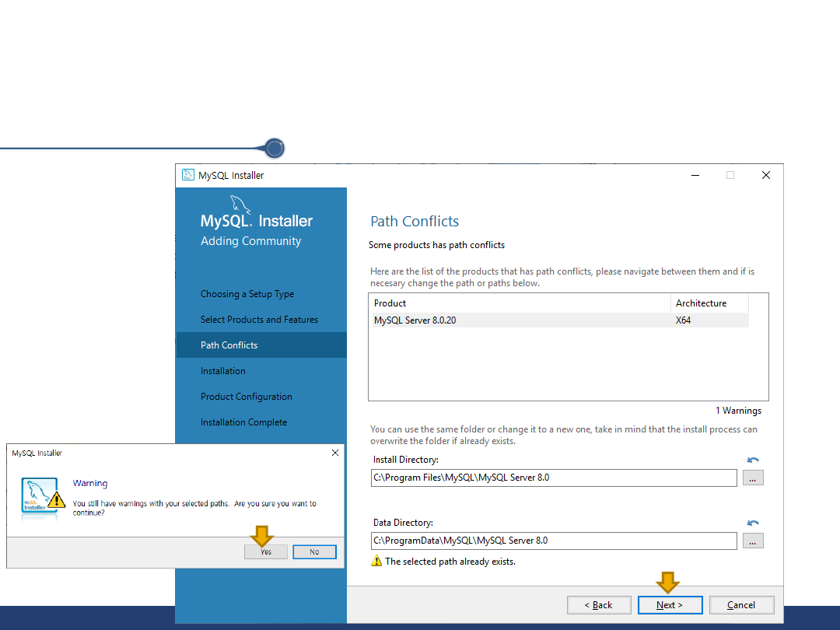This screenshot has height=630, width=840.
Task: Edit the Data Directory path field
Action: click(x=553, y=541)
